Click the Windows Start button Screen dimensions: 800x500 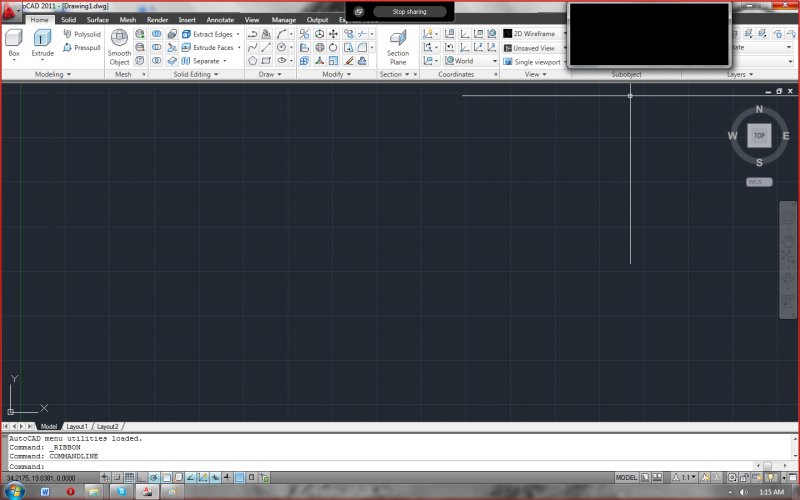tap(13, 492)
